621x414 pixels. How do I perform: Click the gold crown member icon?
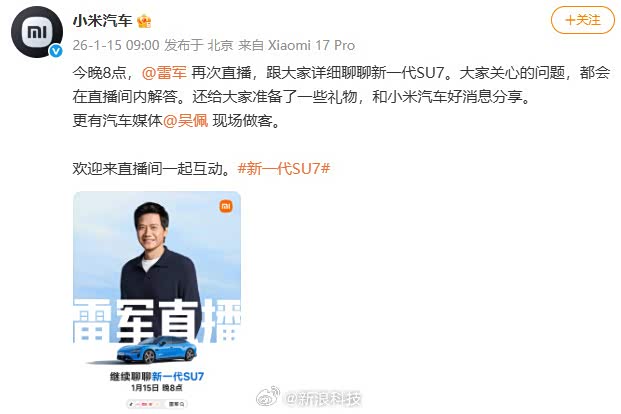(x=144, y=21)
